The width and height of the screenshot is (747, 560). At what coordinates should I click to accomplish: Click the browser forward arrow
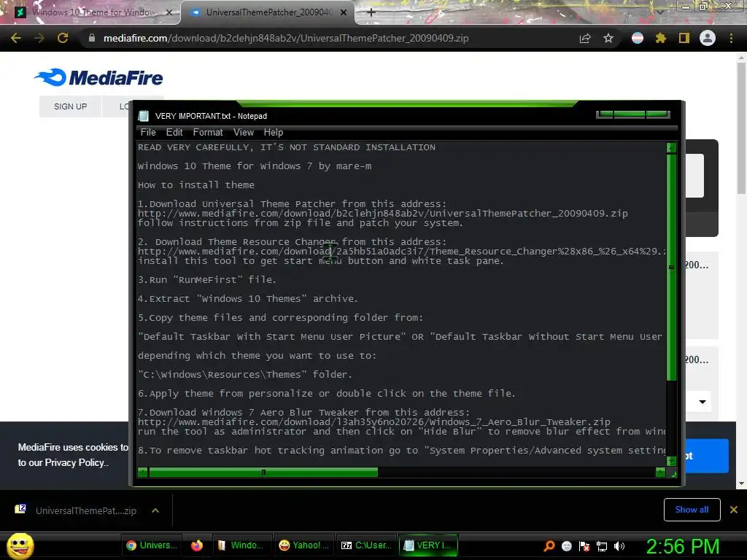click(39, 38)
